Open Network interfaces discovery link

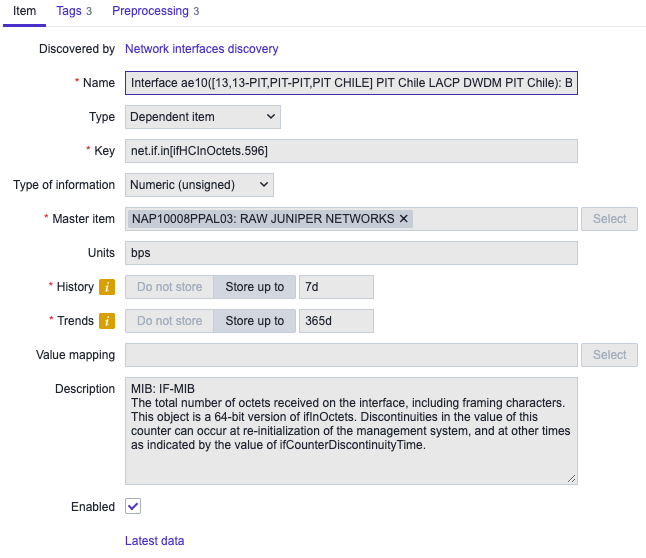(201, 49)
